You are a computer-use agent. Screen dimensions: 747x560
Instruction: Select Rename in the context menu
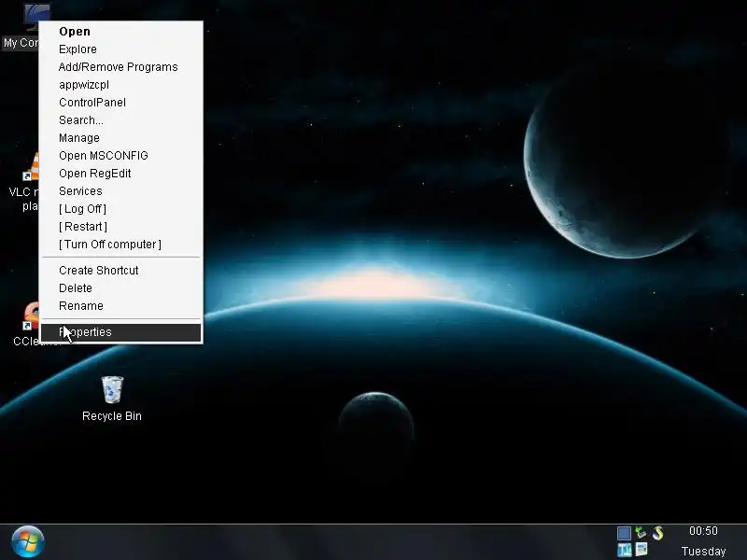(x=121, y=306)
